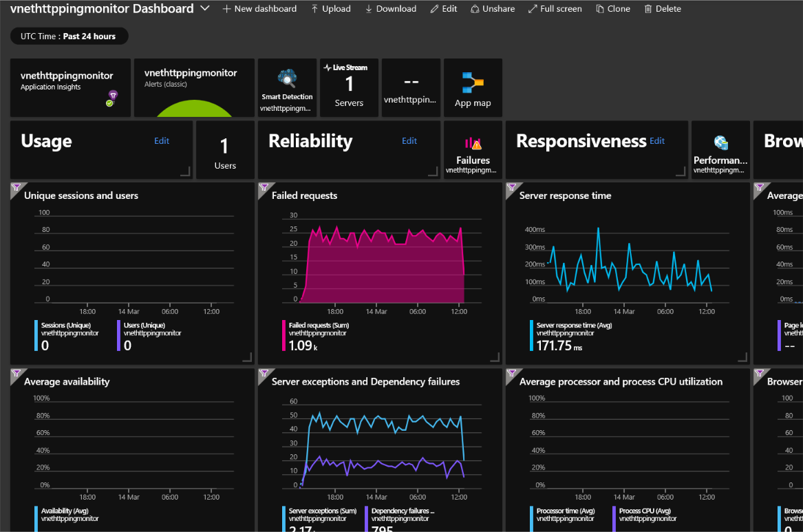Click the Upload arrow icon
Screen dimensions: 803x532
pos(314,9)
